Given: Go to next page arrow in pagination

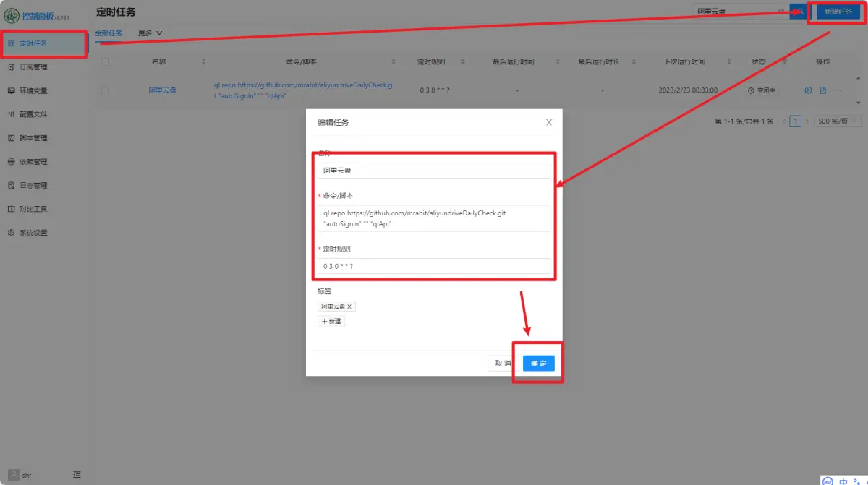Looking at the screenshot, I should point(807,121).
